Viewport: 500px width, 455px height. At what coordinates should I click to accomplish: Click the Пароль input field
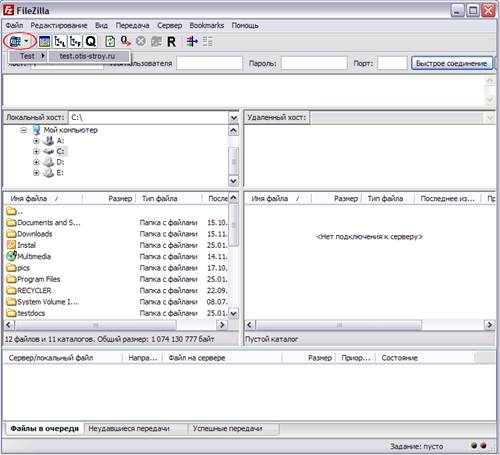coord(314,63)
